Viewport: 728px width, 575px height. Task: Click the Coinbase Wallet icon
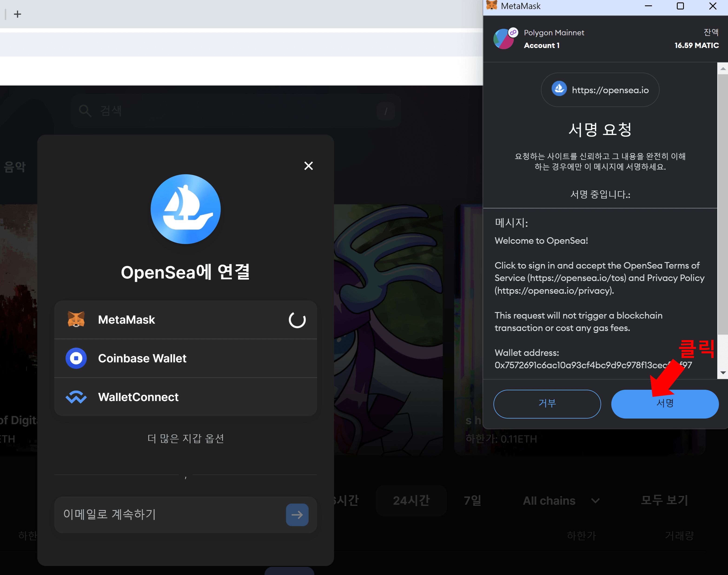point(76,358)
